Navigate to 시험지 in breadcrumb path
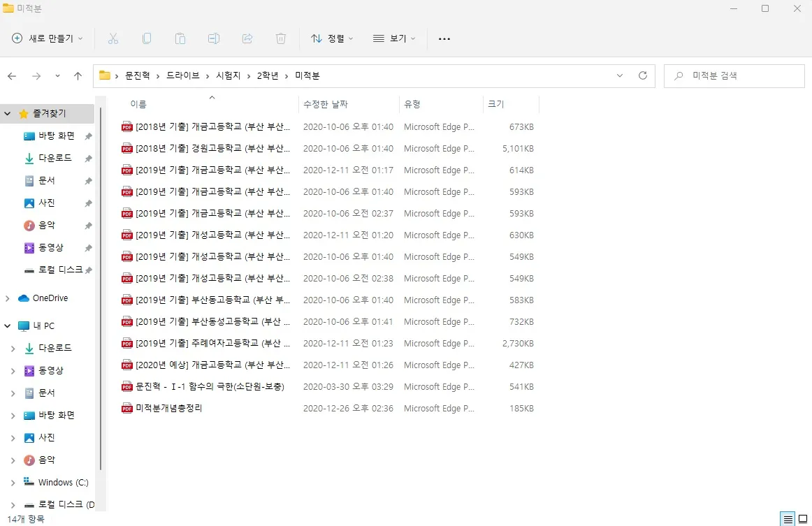The image size is (812, 526). click(x=229, y=75)
